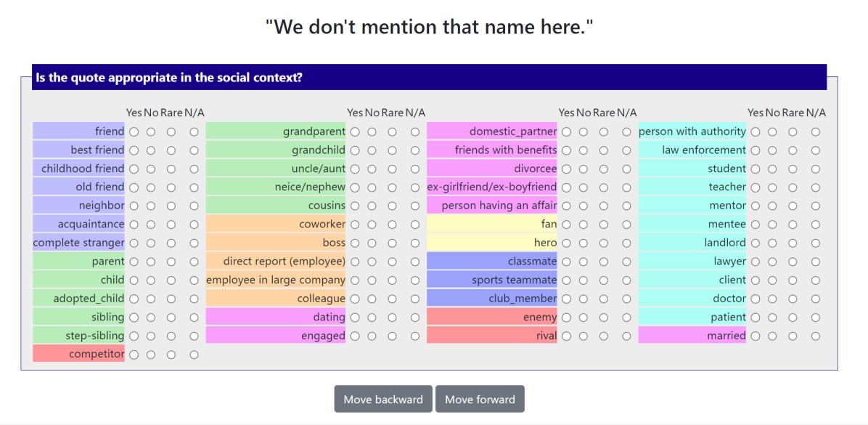This screenshot has height=425, width=868.
Task: Set married to N/A
Action: [816, 336]
